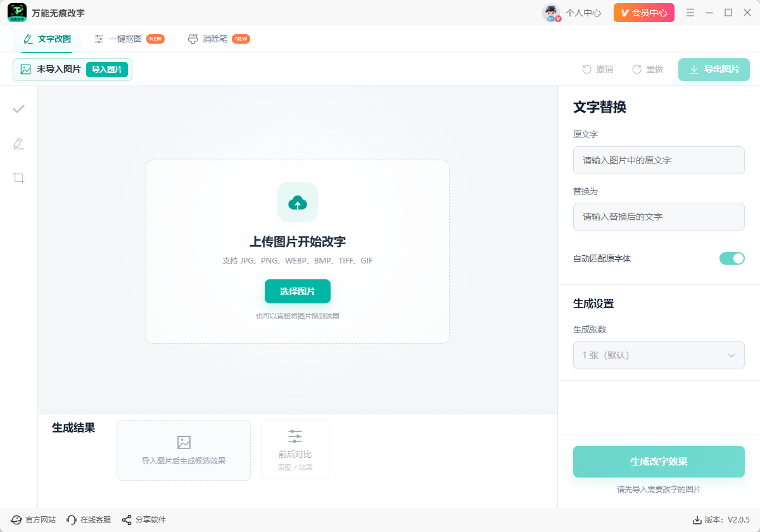The width and height of the screenshot is (760, 532).
Task: Open the 官方网站 link
Action: tap(34, 520)
